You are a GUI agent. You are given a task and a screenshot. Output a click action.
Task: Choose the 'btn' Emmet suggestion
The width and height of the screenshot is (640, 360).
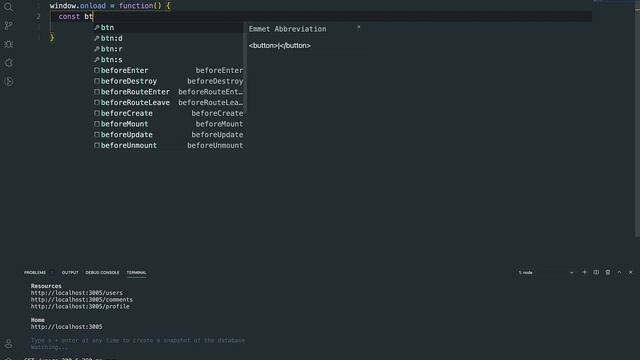click(x=168, y=27)
